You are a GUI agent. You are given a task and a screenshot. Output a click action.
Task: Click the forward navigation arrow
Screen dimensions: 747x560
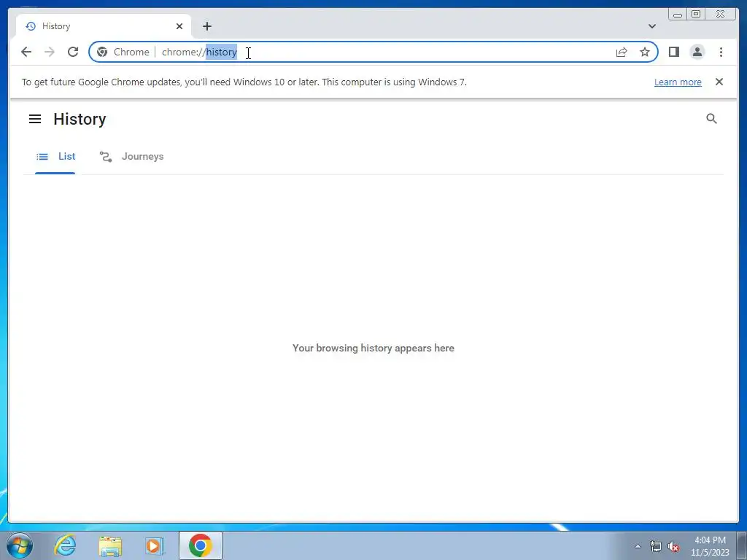coord(50,52)
